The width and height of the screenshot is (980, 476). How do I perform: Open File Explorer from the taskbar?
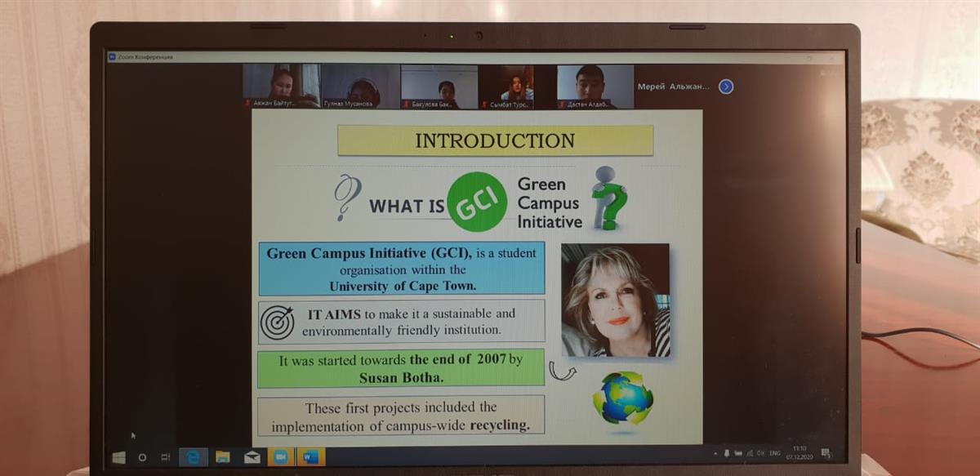coord(222,457)
